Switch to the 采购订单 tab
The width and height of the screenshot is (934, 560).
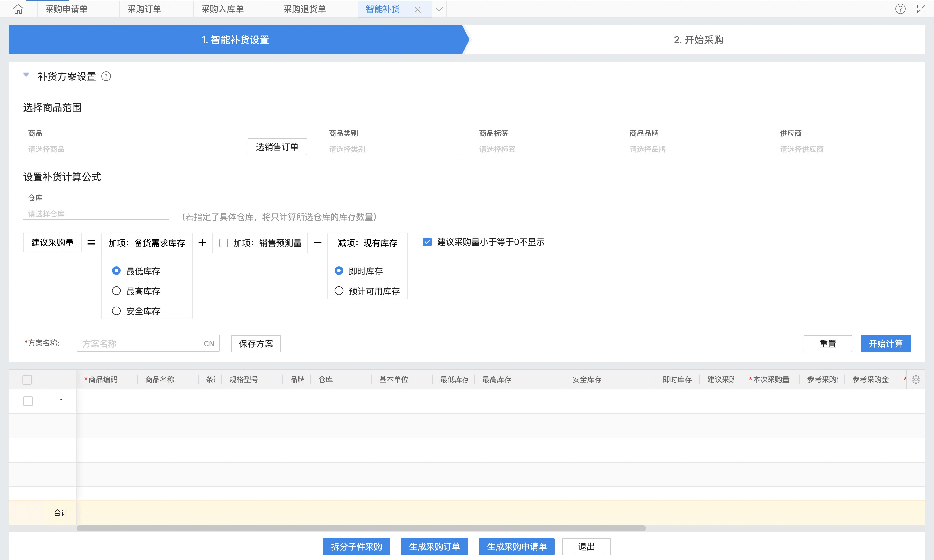coord(144,9)
